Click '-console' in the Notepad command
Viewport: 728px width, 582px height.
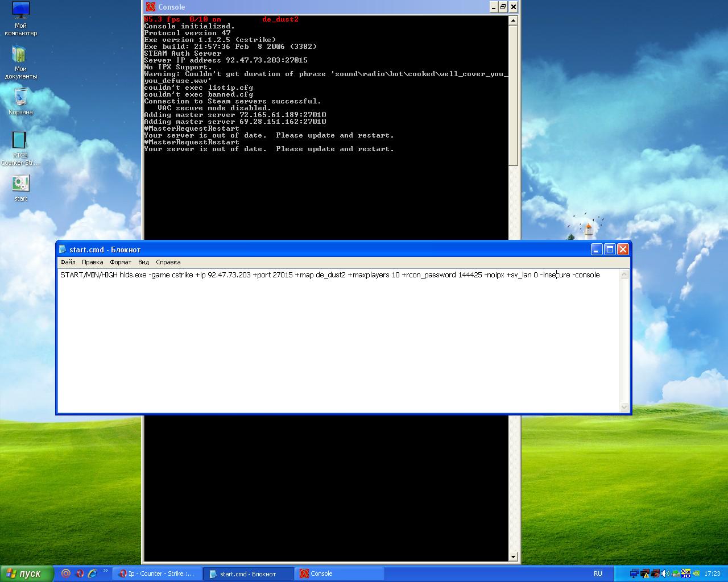[586, 275]
